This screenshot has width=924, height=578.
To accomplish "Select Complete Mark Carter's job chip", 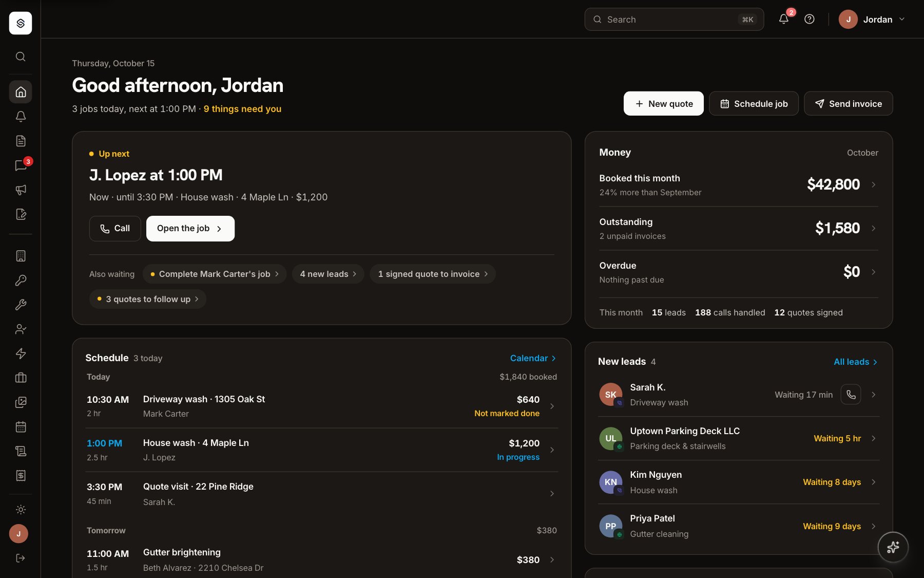I will 215,274.
